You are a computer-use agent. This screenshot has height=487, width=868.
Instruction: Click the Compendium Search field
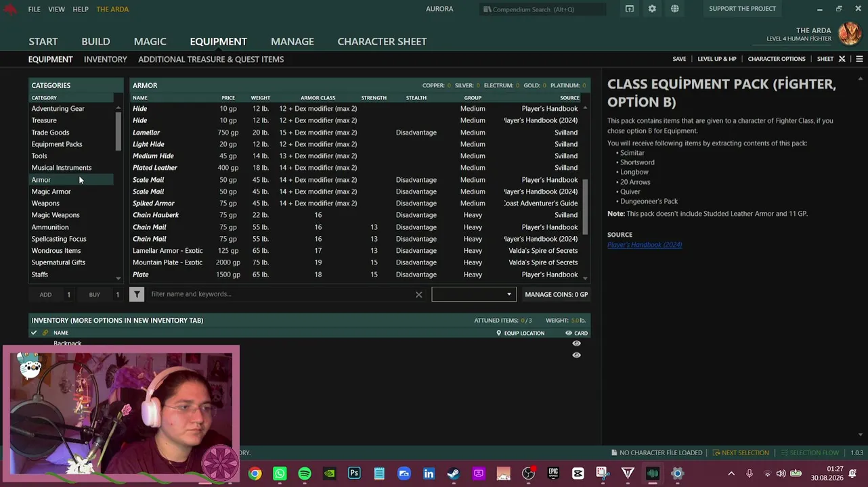click(544, 9)
